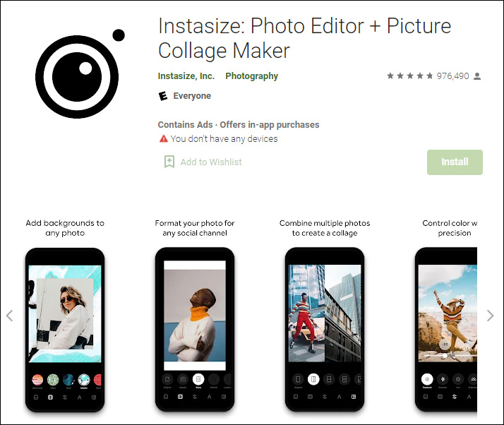Click 'You don't have any devices' message

pos(224,138)
